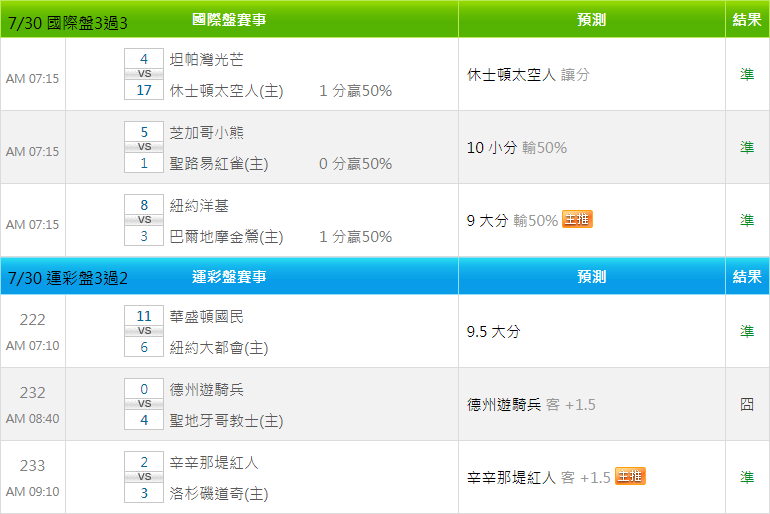Click team name 芝加哥小熊
The image size is (770, 514).
click(206, 133)
